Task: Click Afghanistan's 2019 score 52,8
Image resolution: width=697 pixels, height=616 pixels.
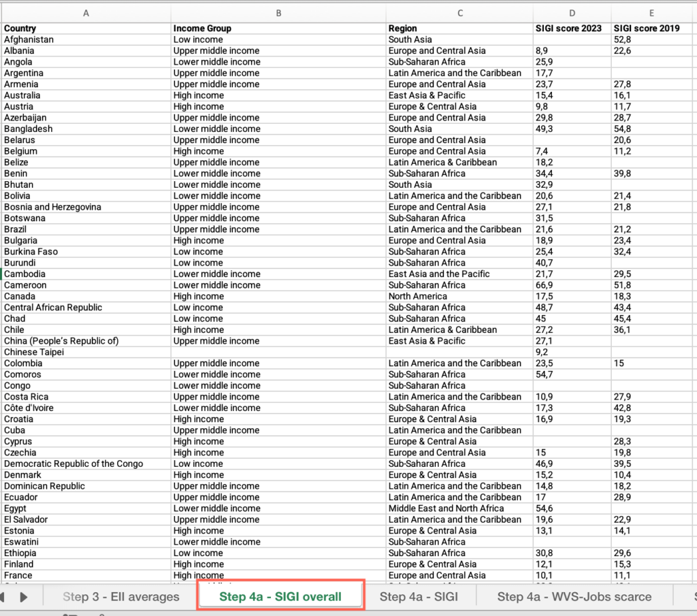Action: point(651,39)
